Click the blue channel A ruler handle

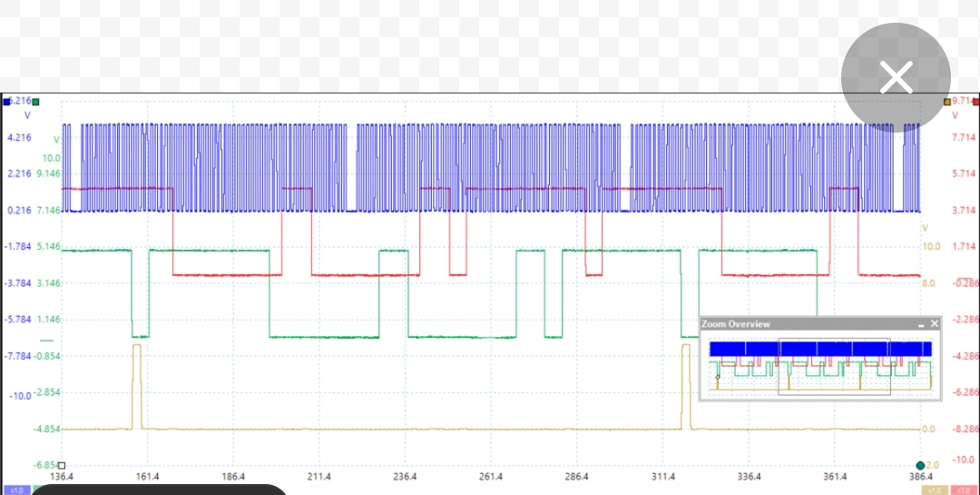pos(7,102)
